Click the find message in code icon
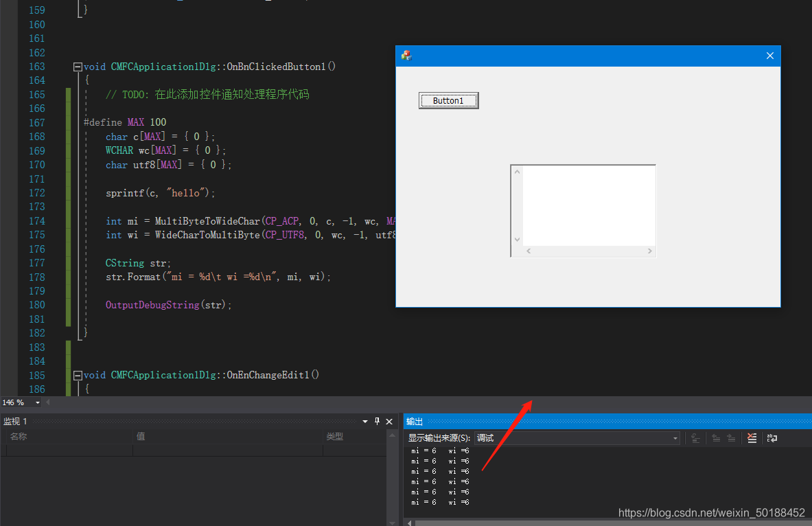812x526 pixels. click(x=695, y=438)
